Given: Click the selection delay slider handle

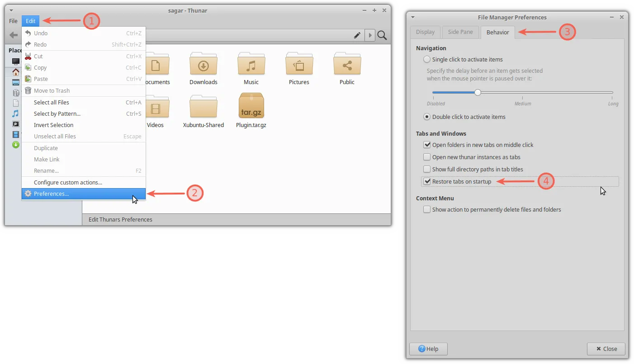Looking at the screenshot, I should [478, 92].
